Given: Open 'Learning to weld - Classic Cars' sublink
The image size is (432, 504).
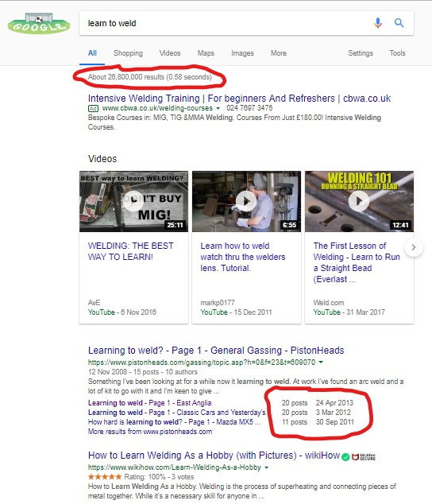Looking at the screenshot, I should pos(176,413).
